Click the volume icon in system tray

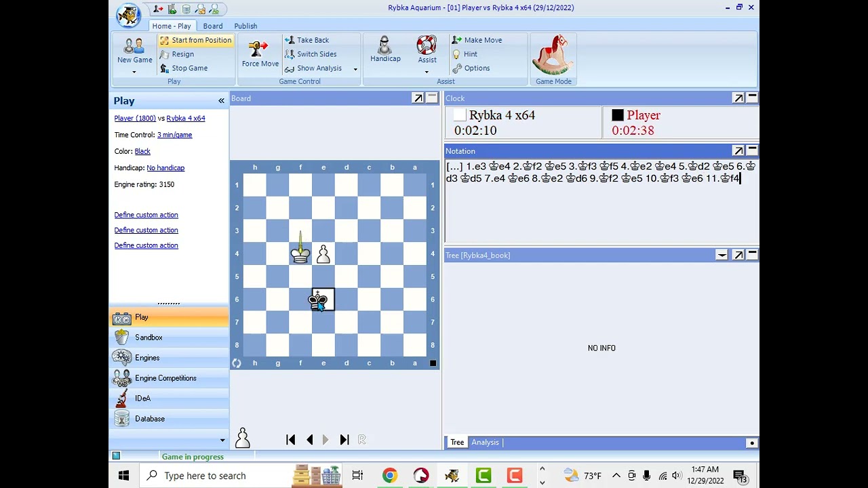pos(677,476)
